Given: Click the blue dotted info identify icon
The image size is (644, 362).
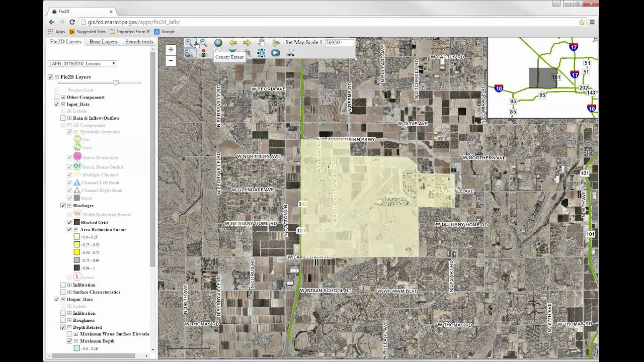Looking at the screenshot, I should (x=261, y=53).
